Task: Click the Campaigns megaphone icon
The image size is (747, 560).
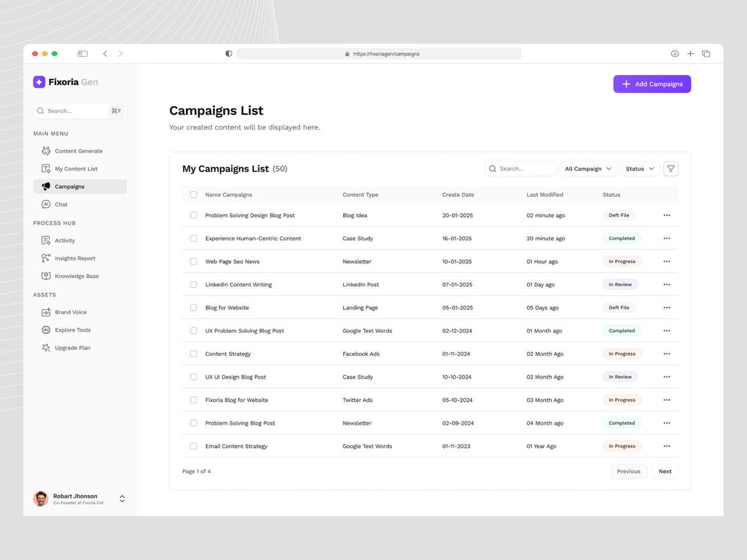Action: coord(45,187)
